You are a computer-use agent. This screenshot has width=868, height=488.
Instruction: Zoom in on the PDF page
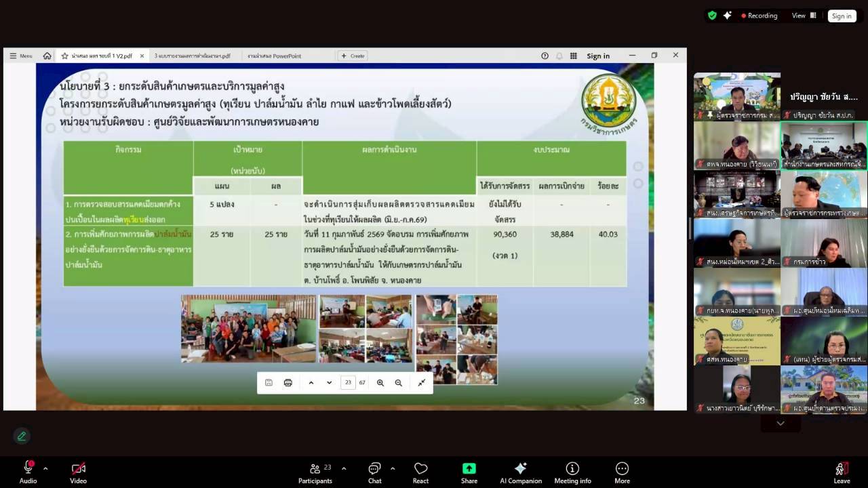(380, 382)
